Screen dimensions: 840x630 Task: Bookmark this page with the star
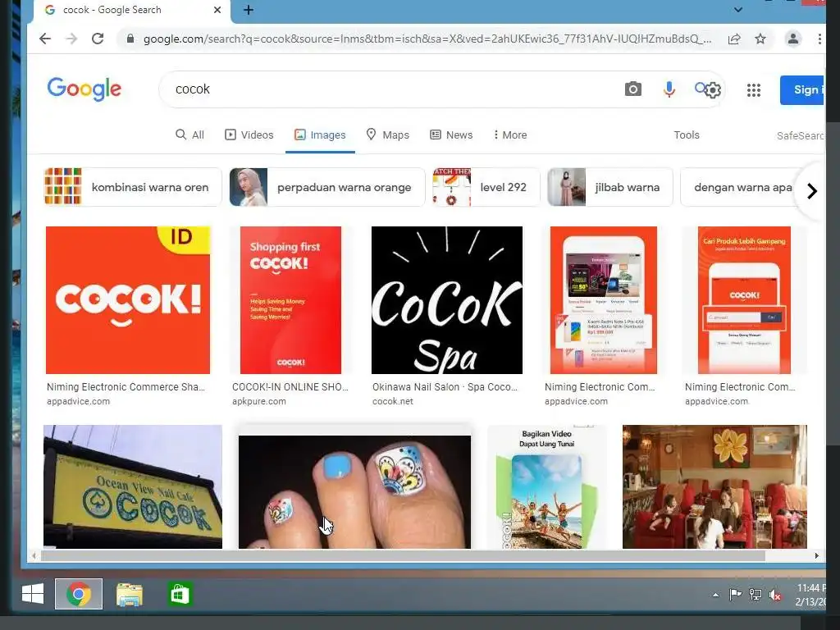point(760,39)
